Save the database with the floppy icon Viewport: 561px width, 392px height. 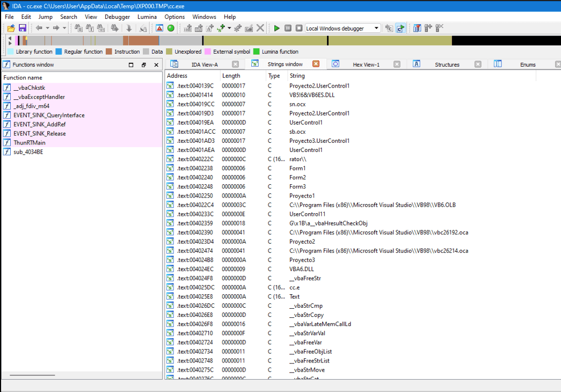click(22, 28)
